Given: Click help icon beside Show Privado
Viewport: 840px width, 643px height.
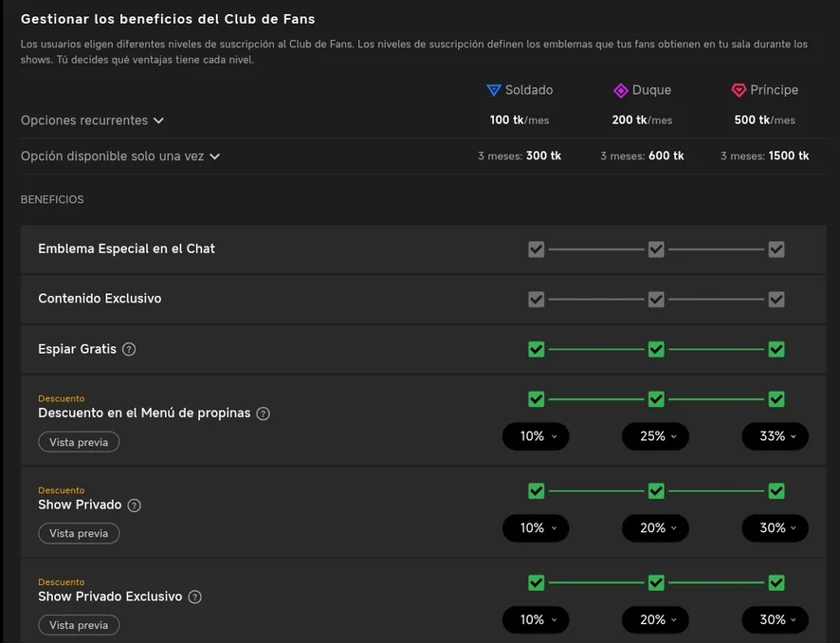Looking at the screenshot, I should (x=135, y=505).
